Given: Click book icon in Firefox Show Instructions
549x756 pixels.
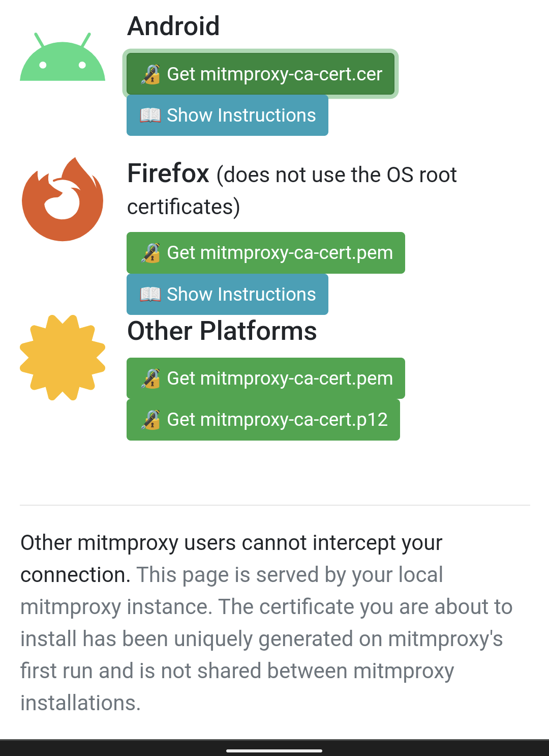Looking at the screenshot, I should (x=150, y=295).
